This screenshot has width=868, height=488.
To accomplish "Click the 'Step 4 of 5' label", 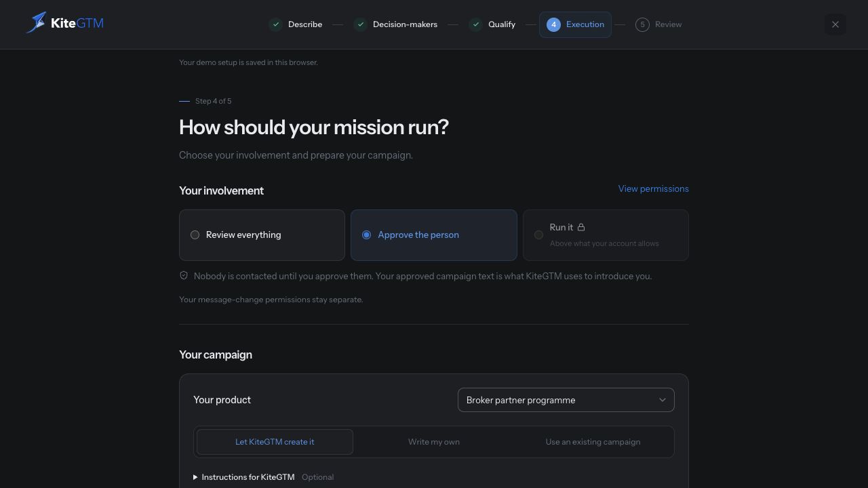I will (213, 101).
